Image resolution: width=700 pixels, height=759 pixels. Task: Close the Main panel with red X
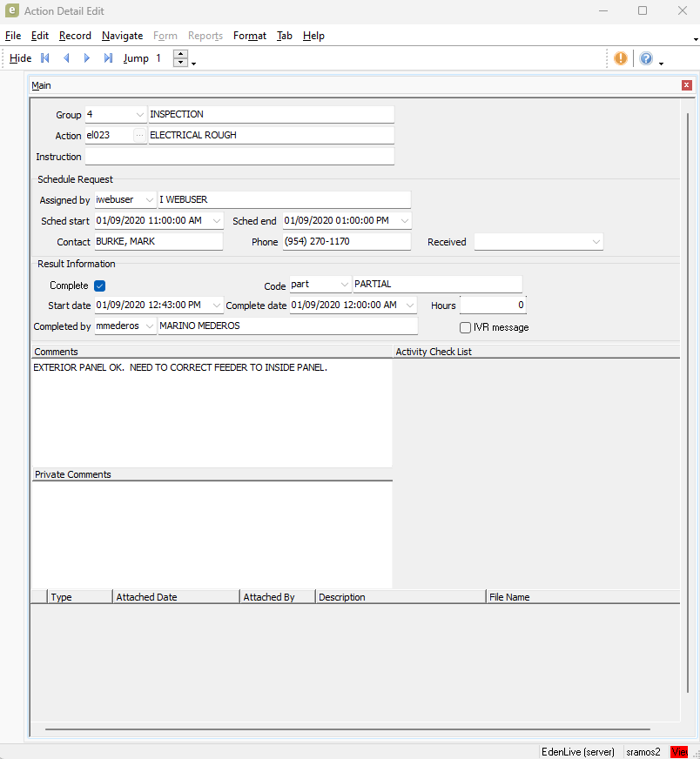686,85
